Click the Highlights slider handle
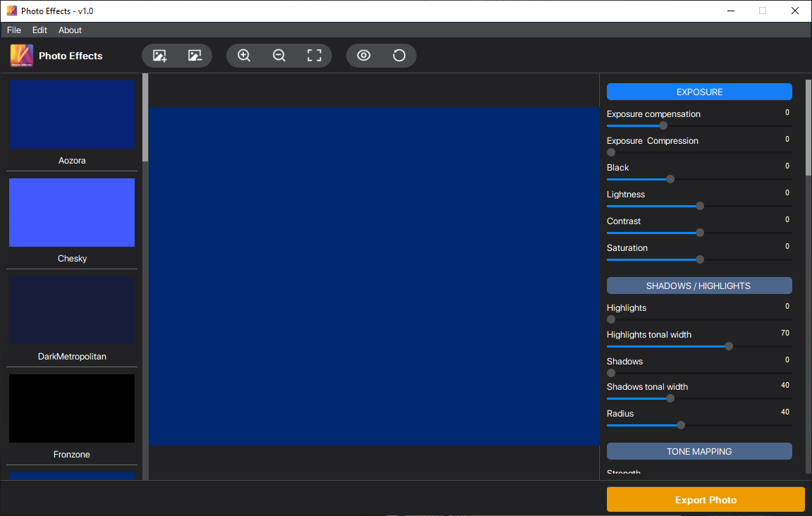The image size is (812, 516). point(611,319)
